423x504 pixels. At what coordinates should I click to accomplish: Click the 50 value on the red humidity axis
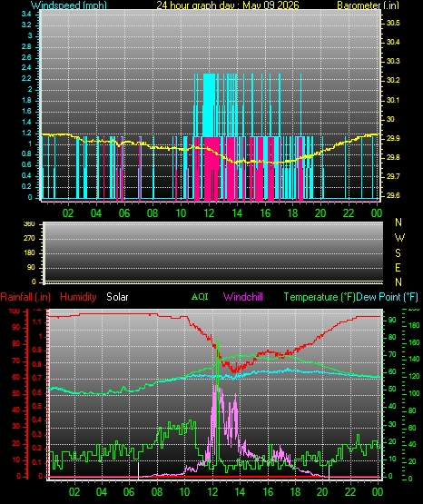15,393
